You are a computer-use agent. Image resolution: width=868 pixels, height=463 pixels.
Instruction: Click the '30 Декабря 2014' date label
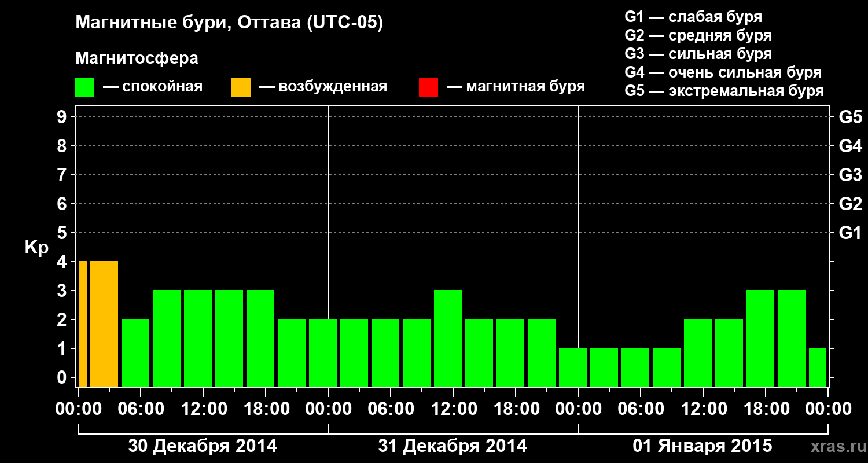coord(203,446)
